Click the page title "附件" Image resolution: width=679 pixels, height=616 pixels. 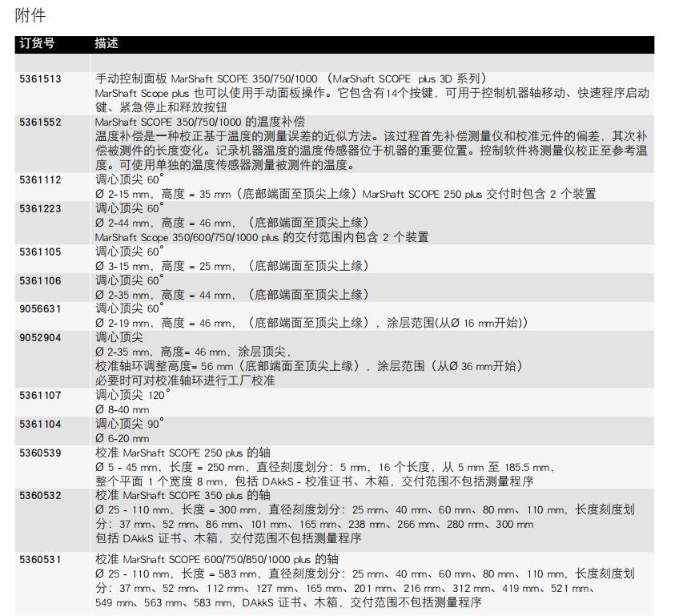point(30,15)
